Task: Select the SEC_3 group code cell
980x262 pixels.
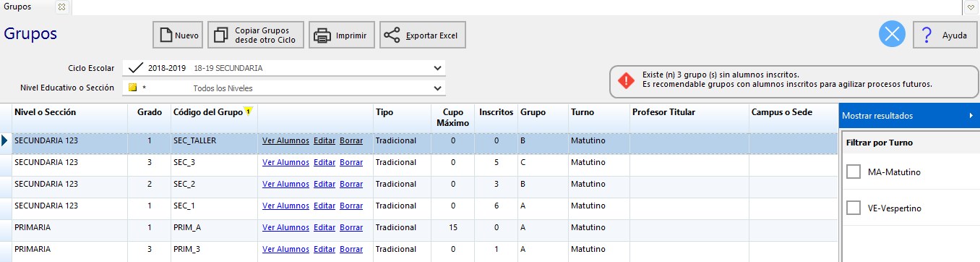Action: point(214,165)
